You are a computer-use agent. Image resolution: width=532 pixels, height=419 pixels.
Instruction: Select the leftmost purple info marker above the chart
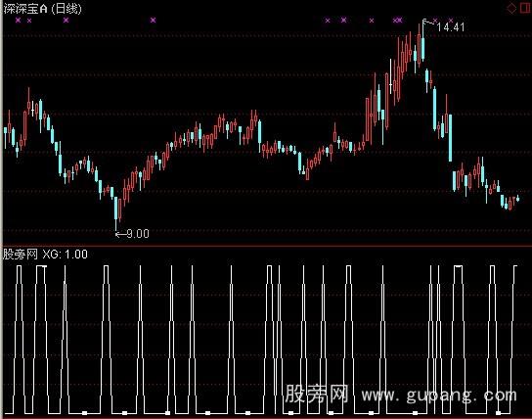18,21
